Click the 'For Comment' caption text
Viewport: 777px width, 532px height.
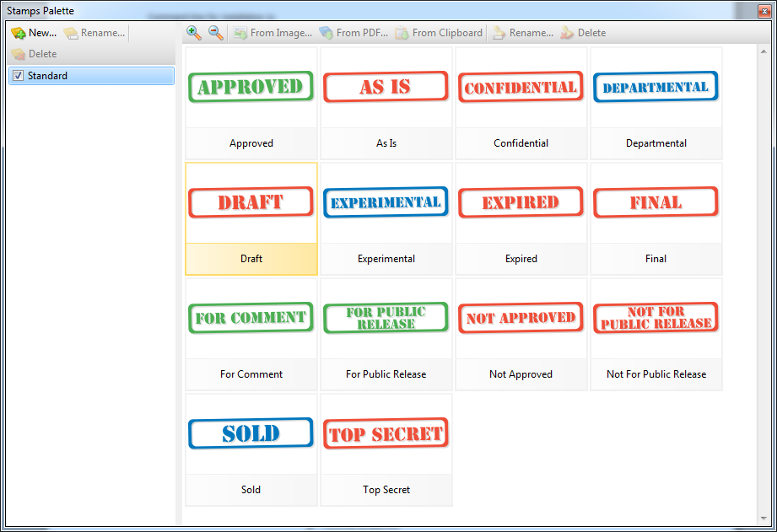point(251,374)
